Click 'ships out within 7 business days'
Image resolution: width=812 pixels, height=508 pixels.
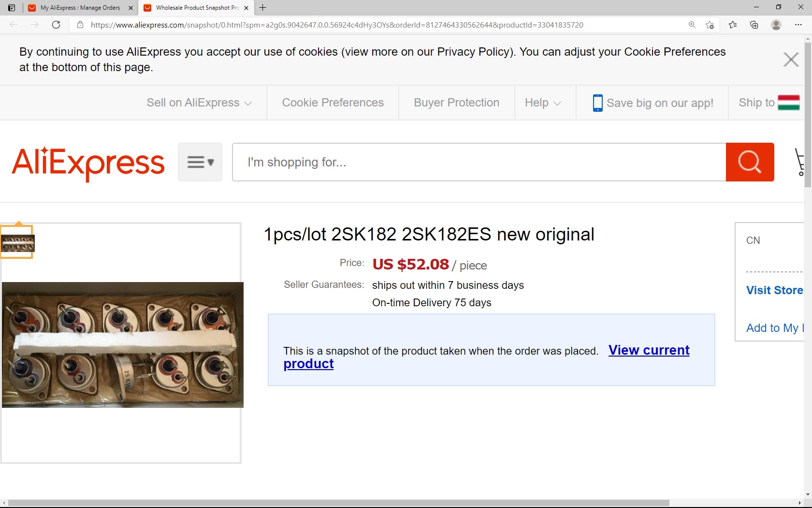coord(448,285)
